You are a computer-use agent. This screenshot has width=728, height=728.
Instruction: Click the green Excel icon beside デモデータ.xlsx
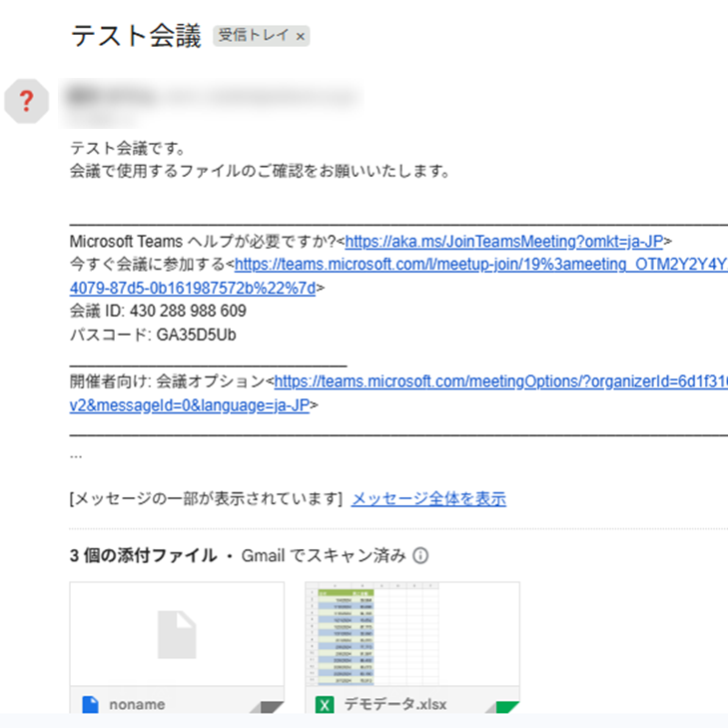coord(325,705)
